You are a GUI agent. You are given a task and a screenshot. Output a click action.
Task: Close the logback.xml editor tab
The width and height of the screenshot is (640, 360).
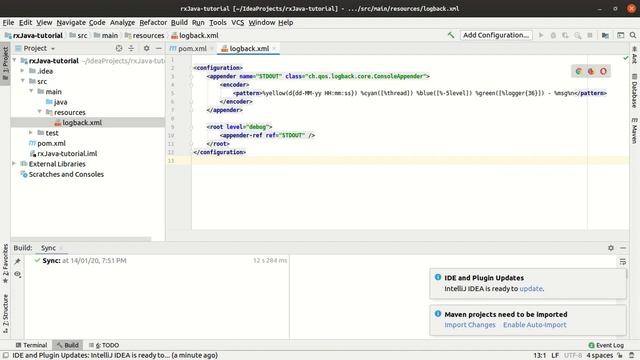point(274,49)
